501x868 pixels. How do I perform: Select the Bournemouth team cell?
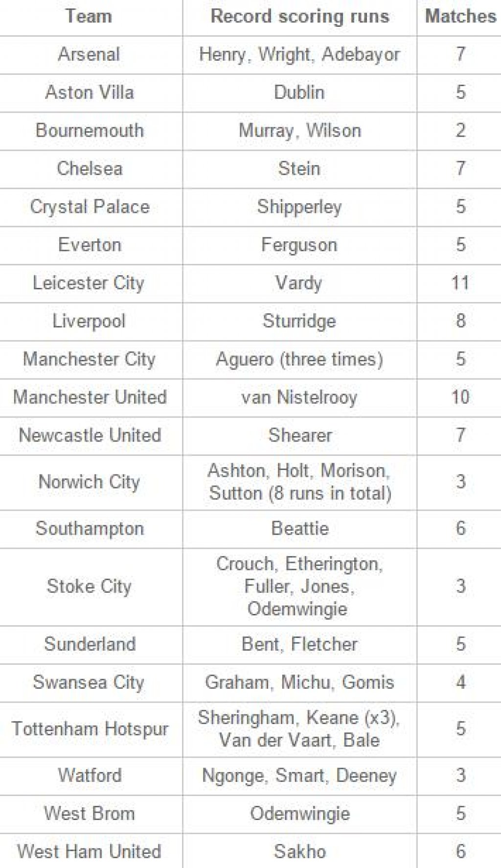(90, 131)
